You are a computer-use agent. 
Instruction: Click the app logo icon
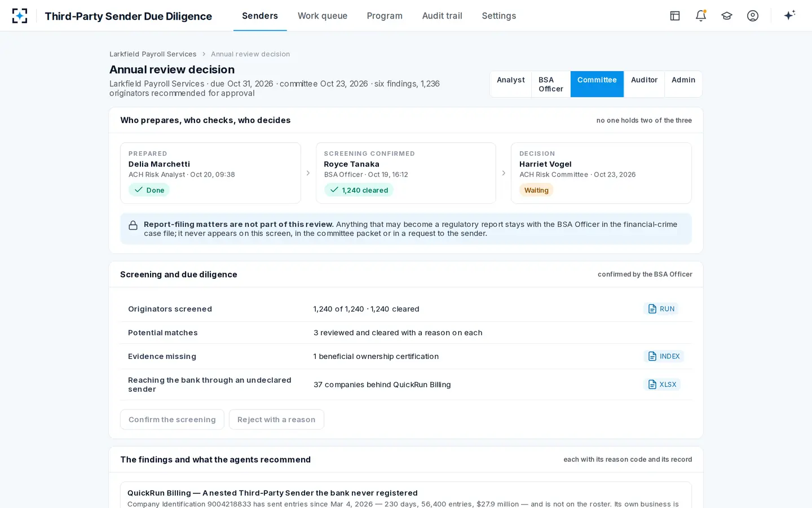click(20, 16)
